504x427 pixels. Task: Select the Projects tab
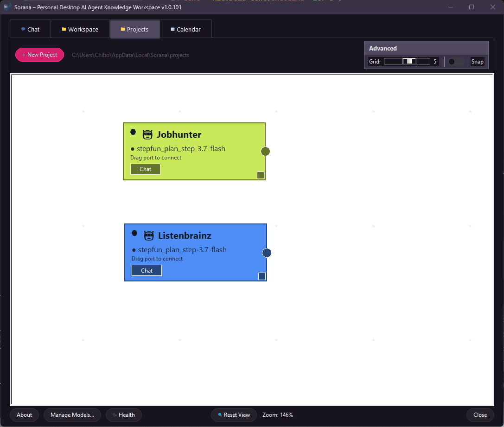pos(134,29)
